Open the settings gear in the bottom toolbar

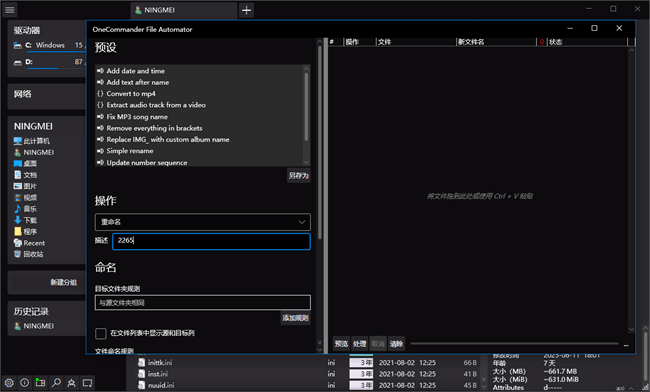(9, 383)
